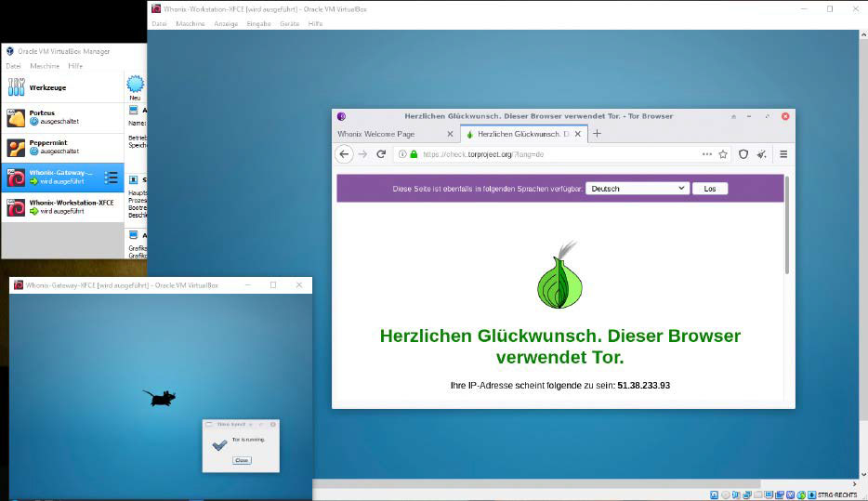Click the blue down-arrow host key icon
This screenshot has width=868, height=501.
pyautogui.click(x=812, y=494)
